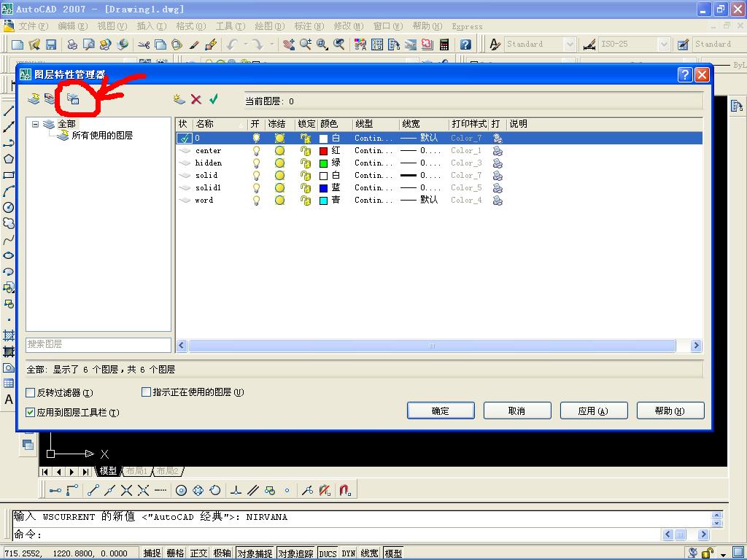Collapse the 全部 tree node

pyautogui.click(x=35, y=124)
